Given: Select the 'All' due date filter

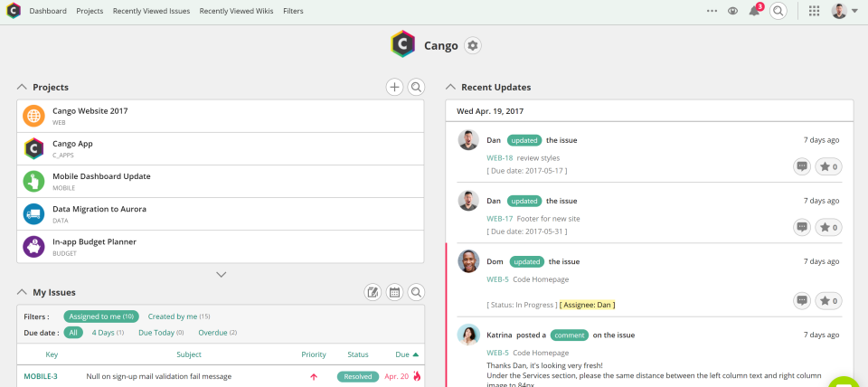Looking at the screenshot, I should [x=73, y=333].
